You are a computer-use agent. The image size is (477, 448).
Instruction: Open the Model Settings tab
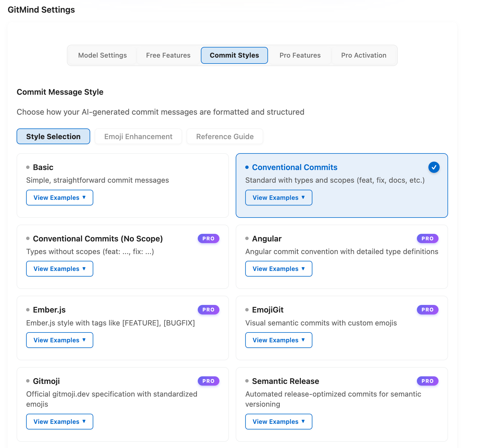pyautogui.click(x=102, y=55)
